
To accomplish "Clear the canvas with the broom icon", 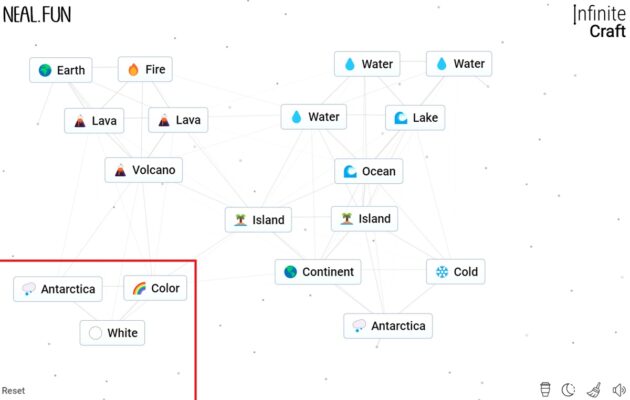I will (593, 390).
